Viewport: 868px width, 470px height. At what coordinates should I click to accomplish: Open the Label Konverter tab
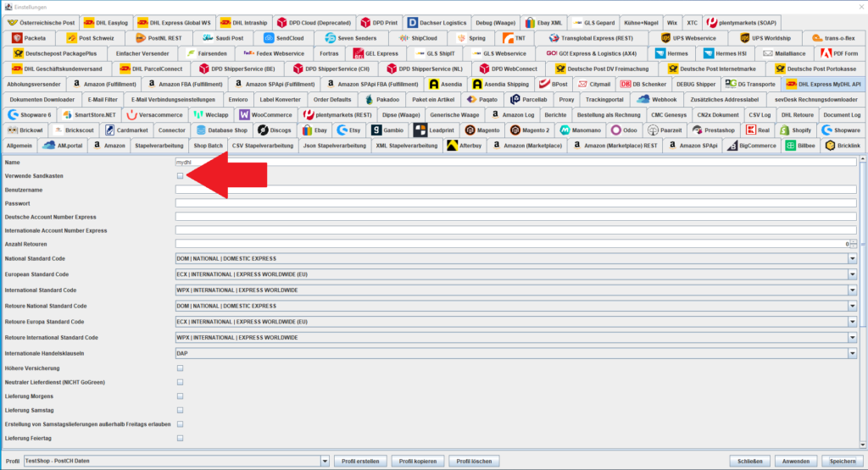(280, 100)
